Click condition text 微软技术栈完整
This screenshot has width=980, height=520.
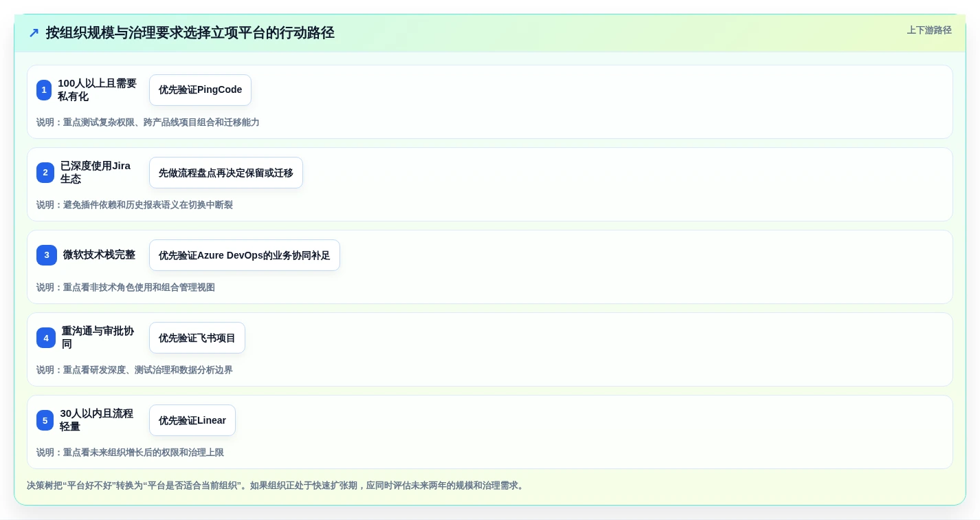pos(99,255)
